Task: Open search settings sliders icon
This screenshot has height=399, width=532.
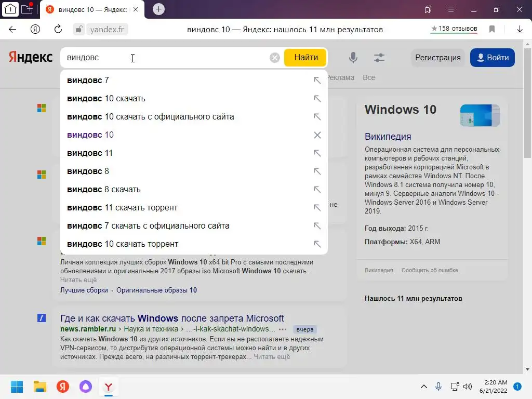Action: tap(379, 58)
